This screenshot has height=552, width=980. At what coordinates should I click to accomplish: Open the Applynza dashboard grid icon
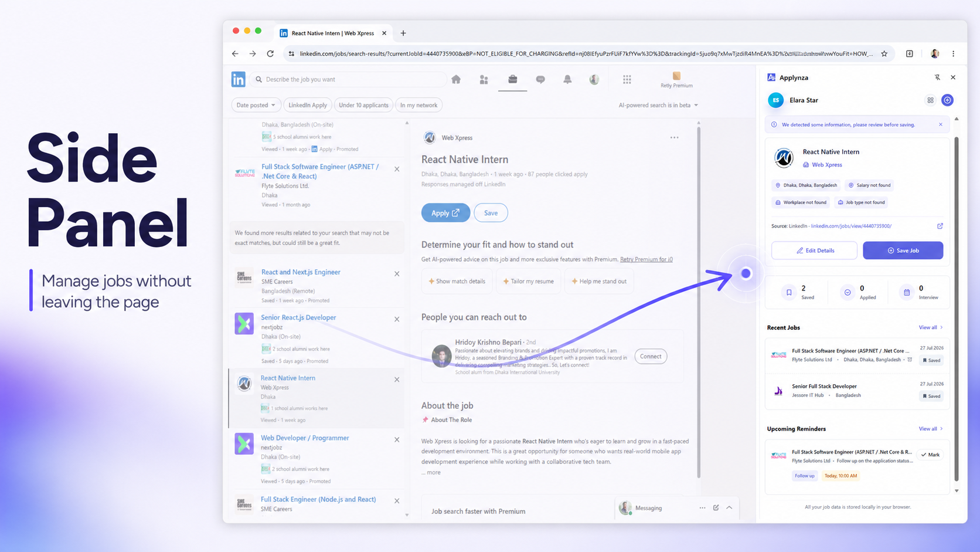pos(930,100)
